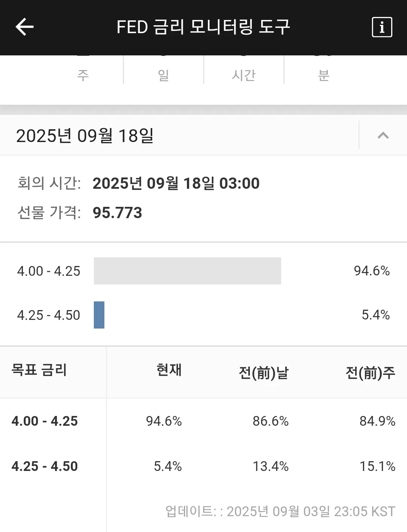Click the meeting time 2025년 09월 18일 03:00
Viewport: 407px width, 532px height.
pos(176,183)
